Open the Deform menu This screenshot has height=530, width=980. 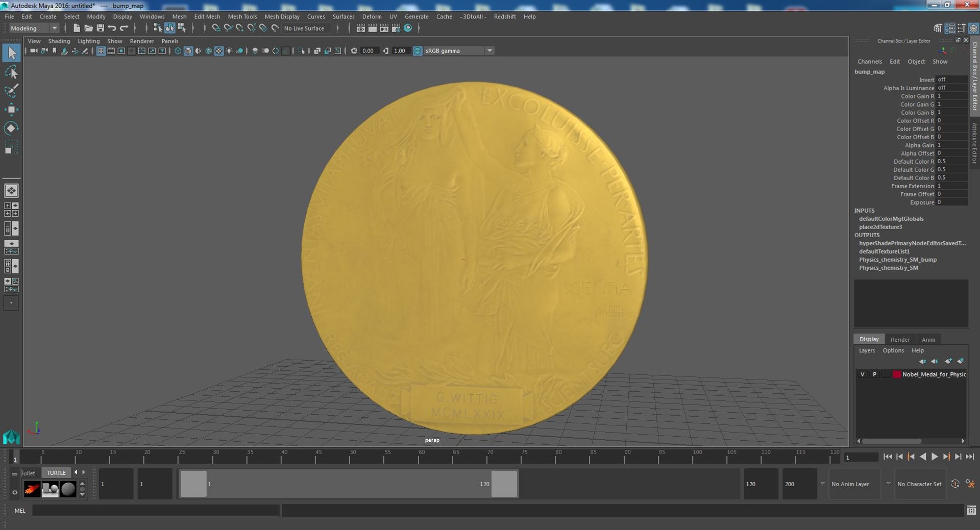pyautogui.click(x=372, y=16)
